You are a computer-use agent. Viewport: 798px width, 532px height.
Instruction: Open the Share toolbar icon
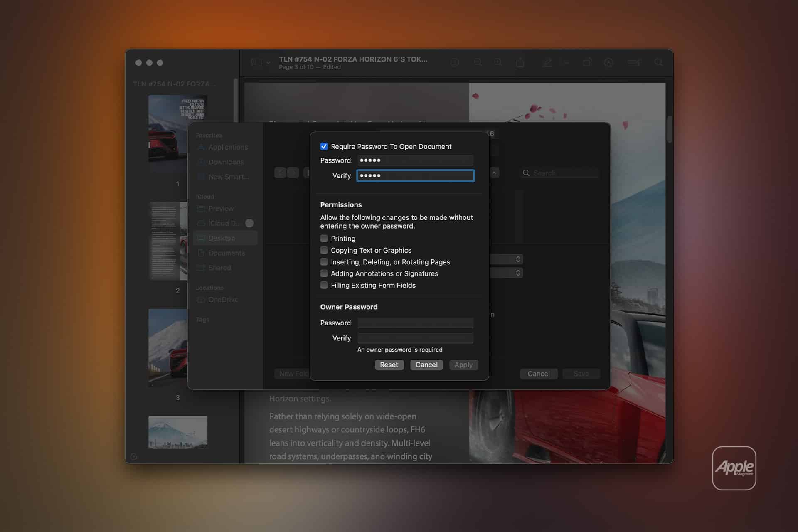[520, 63]
